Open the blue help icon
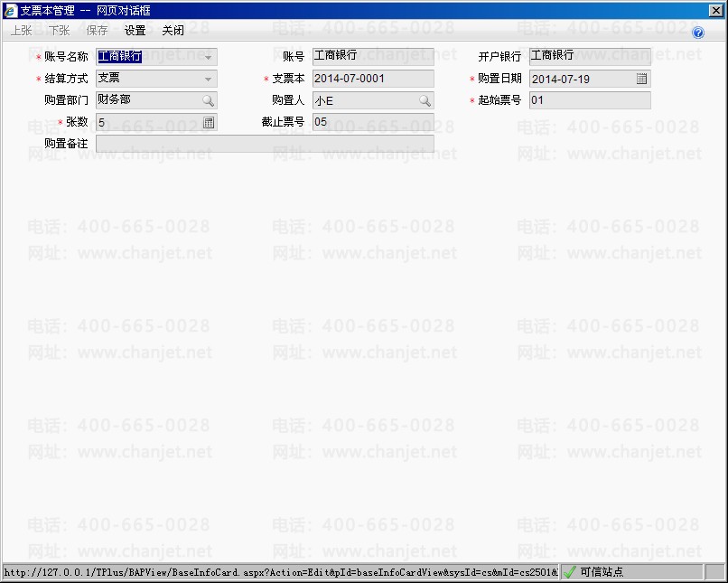 [698, 32]
